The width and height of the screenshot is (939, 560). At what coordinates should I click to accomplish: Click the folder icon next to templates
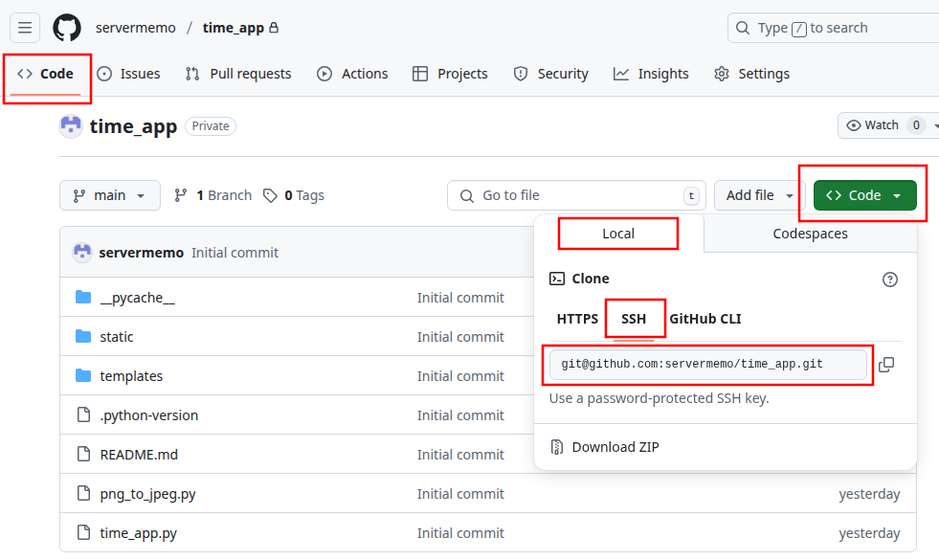[x=83, y=375]
